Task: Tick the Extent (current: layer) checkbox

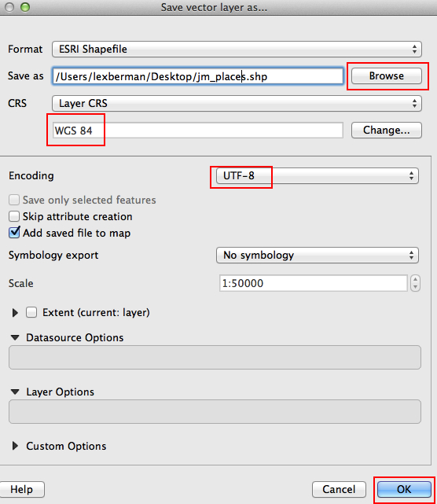Action: coord(31,312)
